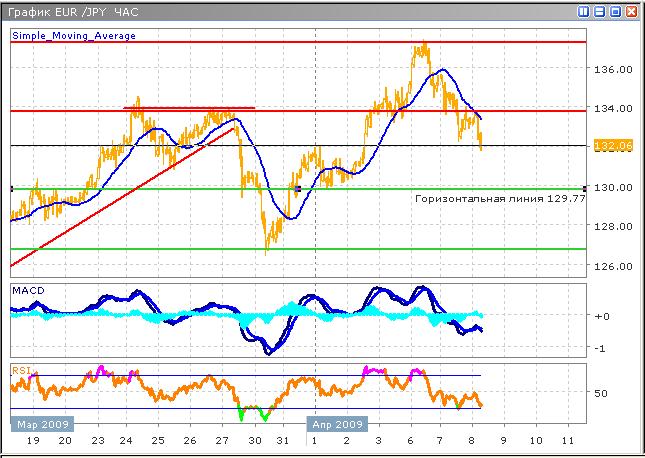Click the Мар 2009 date marker
The width and height of the screenshot is (645, 458).
(37, 423)
